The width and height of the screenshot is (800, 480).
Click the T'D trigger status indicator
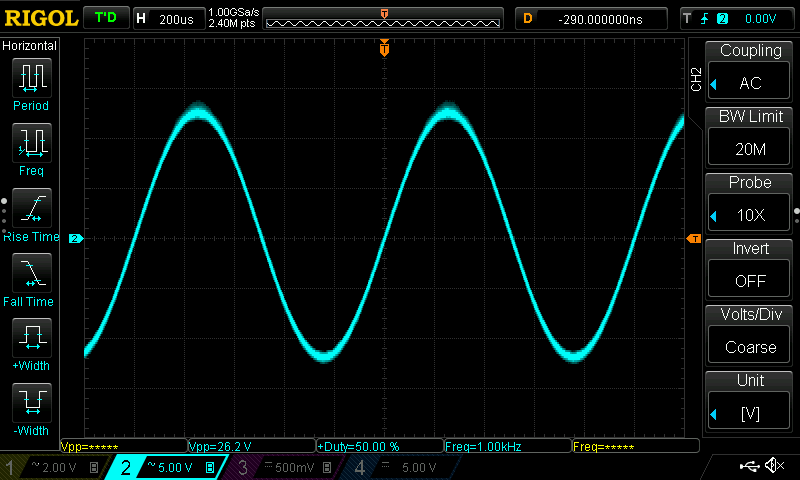point(106,18)
